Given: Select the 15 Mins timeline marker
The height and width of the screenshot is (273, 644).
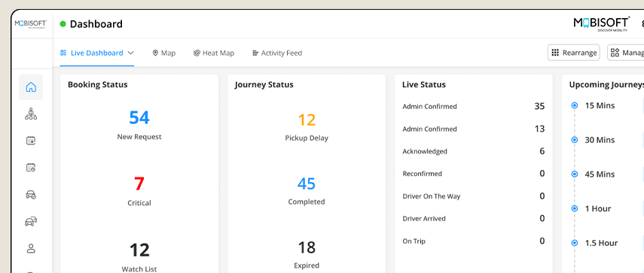Looking at the screenshot, I should tap(575, 105).
